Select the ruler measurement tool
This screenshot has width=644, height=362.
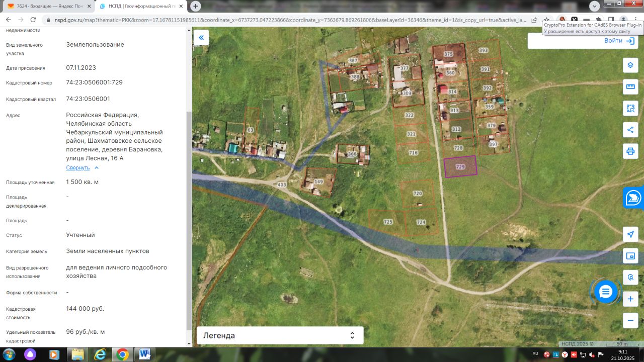click(x=630, y=86)
